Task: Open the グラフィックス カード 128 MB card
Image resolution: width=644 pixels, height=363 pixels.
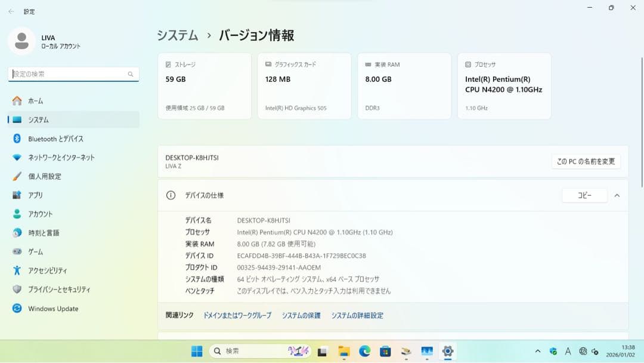Action: click(x=304, y=86)
